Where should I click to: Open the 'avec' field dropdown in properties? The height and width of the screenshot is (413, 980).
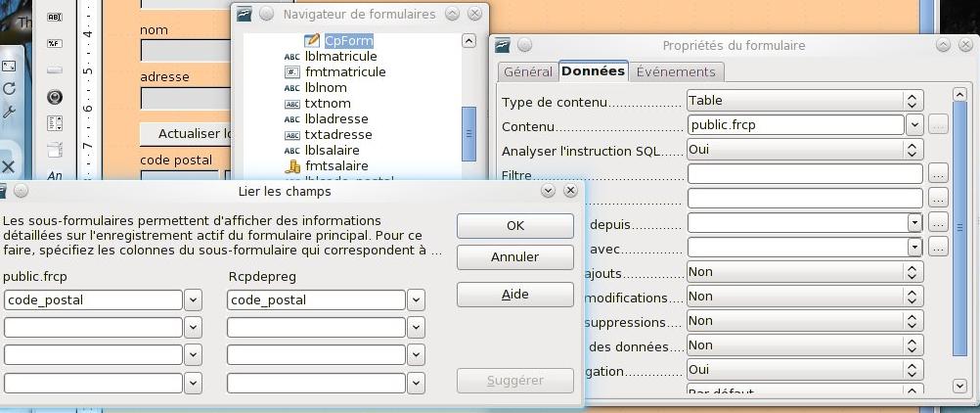pyautogui.click(x=914, y=248)
